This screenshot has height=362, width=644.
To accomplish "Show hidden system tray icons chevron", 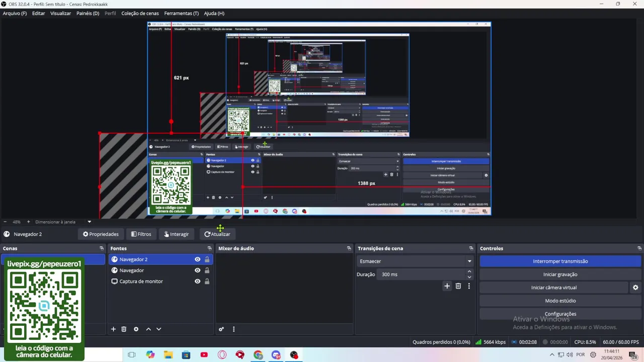I will [x=552, y=355].
